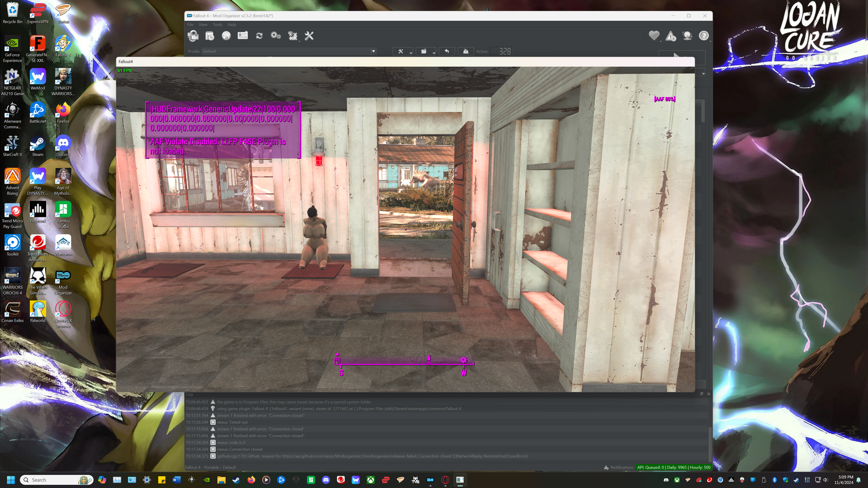Open the Nexus globe icon in toolbar
868x488 pixels.
(x=226, y=36)
